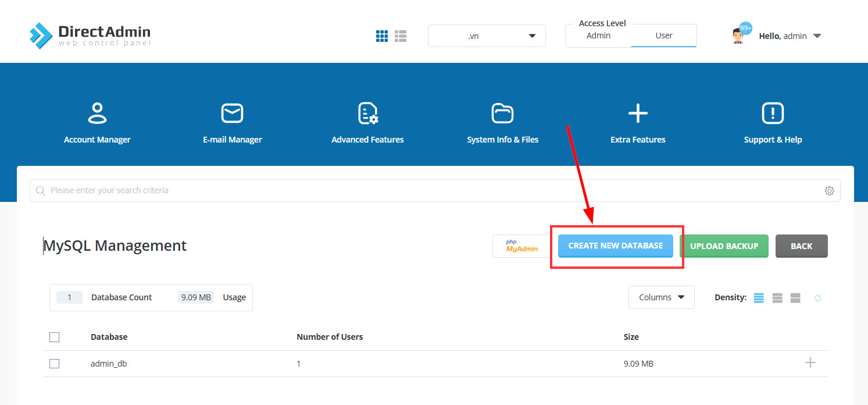The image size is (868, 405).
Task: Click the Upload Backup button
Action: click(724, 246)
